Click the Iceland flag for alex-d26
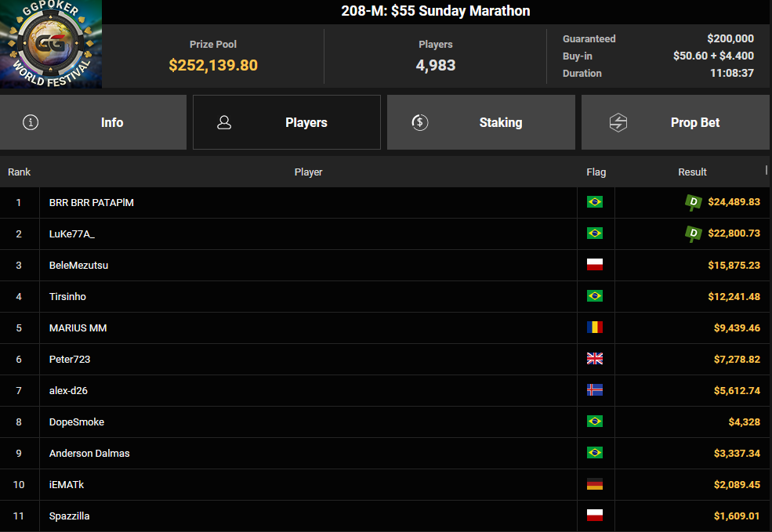The image size is (772, 532). 595,390
